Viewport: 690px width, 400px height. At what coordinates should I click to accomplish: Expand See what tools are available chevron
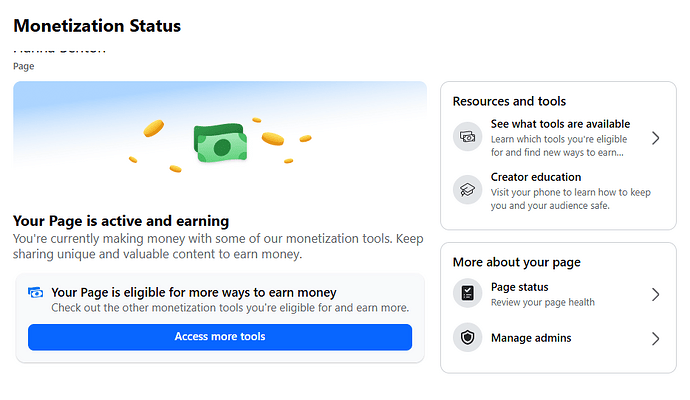(x=655, y=138)
